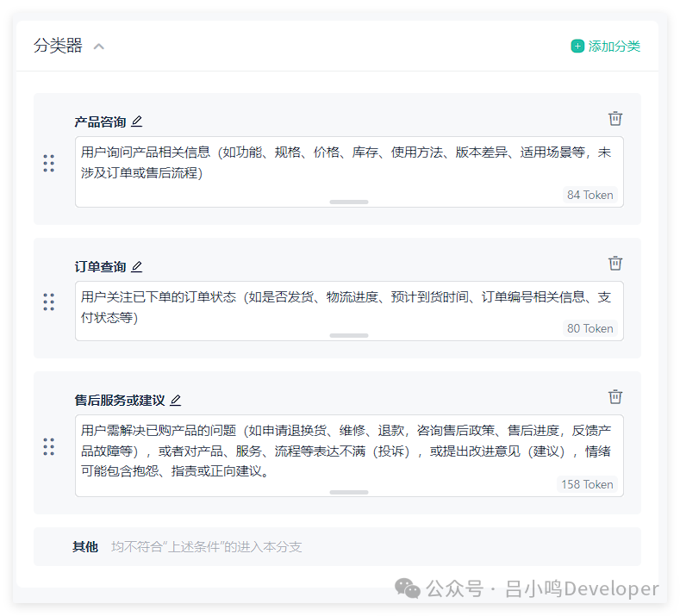Viewport: 680px width, 616px height.
Task: Grab the drag handle of 售后服务或建议
Action: point(48,447)
